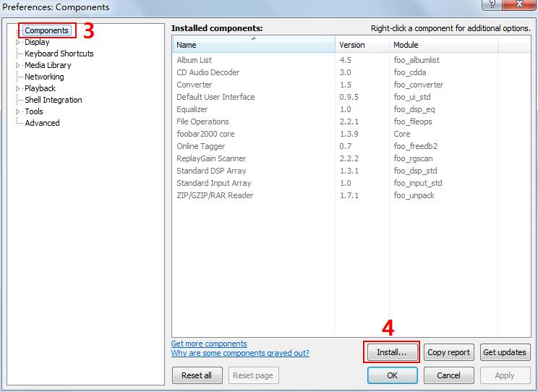Click version 4.5 of Album List
Image resolution: width=538 pixels, height=392 pixels.
click(345, 60)
